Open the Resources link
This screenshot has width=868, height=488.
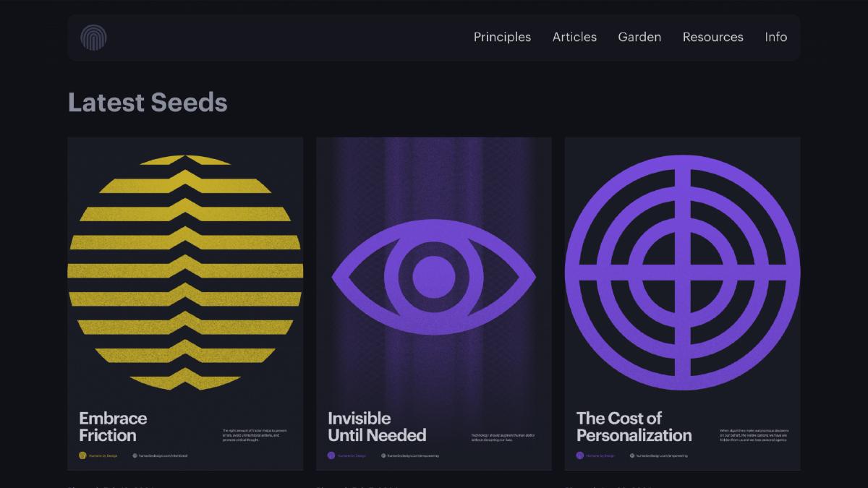pyautogui.click(x=712, y=37)
